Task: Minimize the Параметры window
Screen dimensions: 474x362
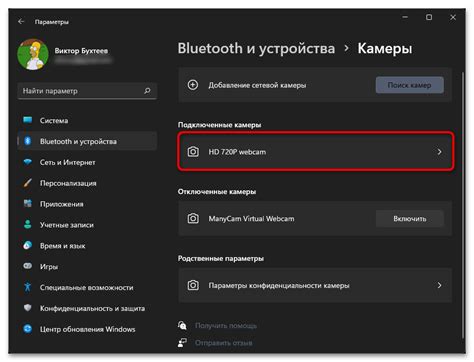Action: (405, 17)
